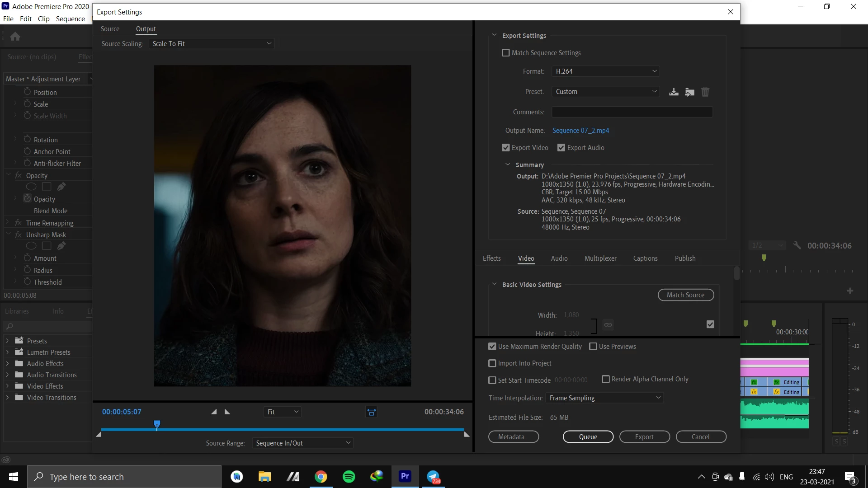Screen dimensions: 868x488
Task: Uncheck the Export Video checkbox
Action: click(x=506, y=148)
